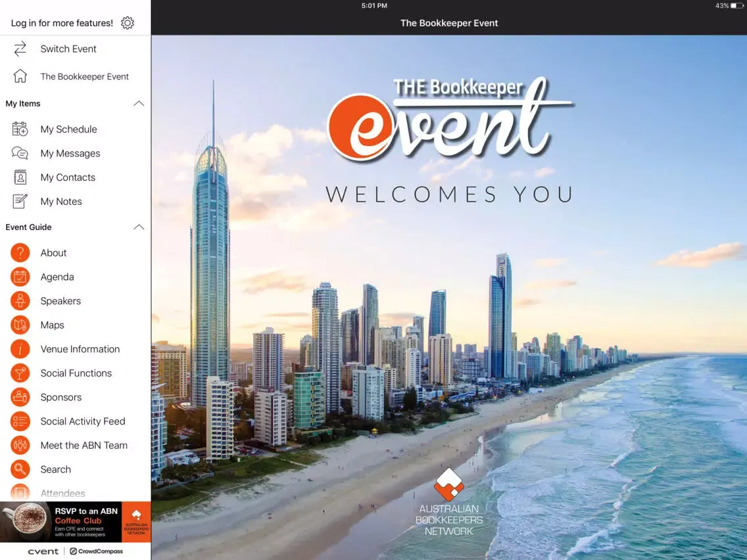Tap the My Messages chat bubble icon
747x560 pixels.
pos(20,153)
